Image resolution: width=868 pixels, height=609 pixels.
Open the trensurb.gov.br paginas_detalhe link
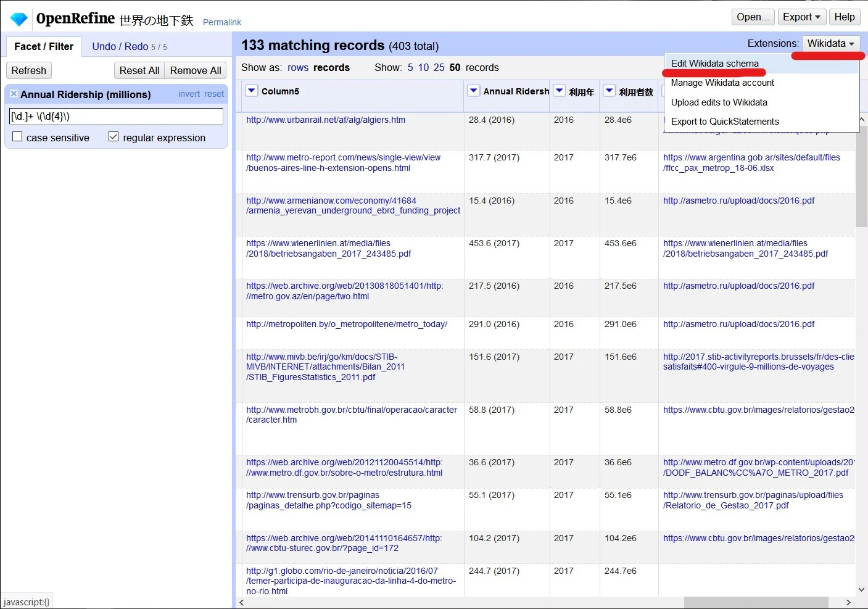point(329,500)
